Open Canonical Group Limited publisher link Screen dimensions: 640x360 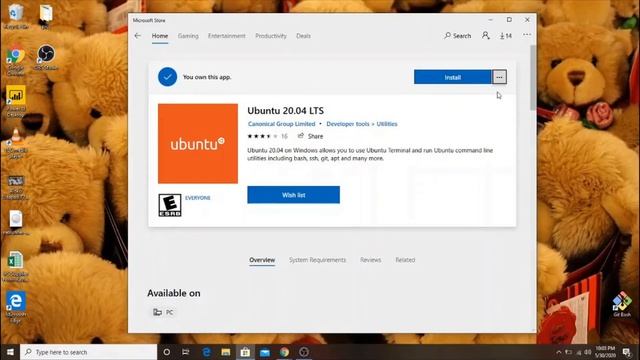coord(282,124)
